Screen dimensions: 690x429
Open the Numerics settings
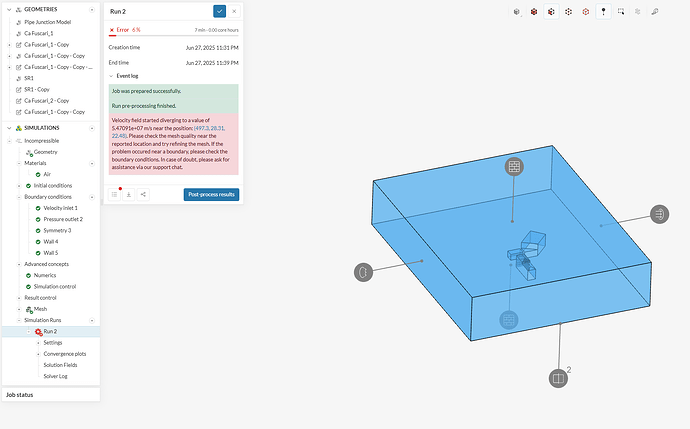pos(45,275)
